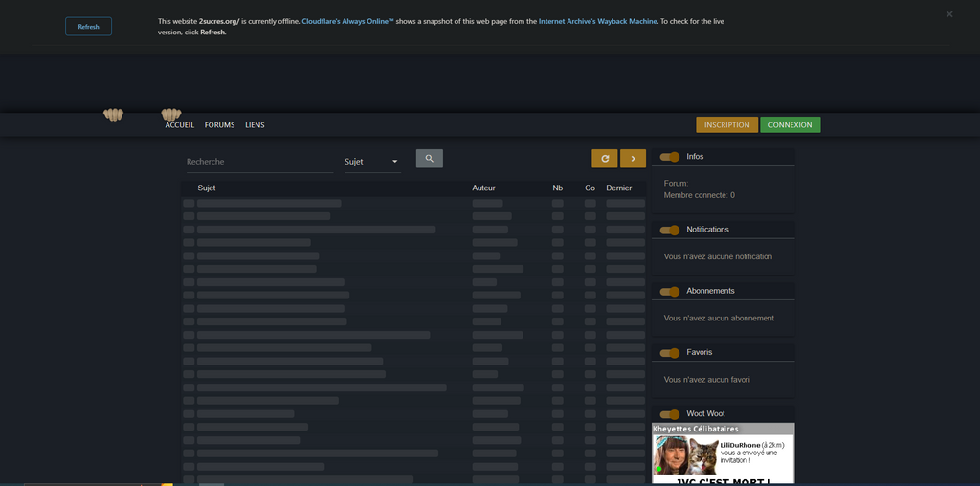
Task: Switch off the Favoris panel
Action: pyautogui.click(x=670, y=353)
